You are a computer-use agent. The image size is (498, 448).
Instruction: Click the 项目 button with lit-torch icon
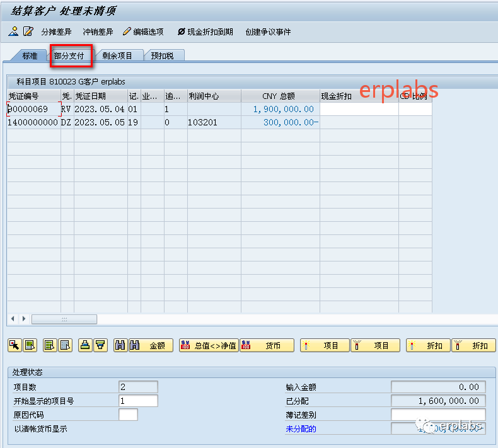(x=325, y=345)
